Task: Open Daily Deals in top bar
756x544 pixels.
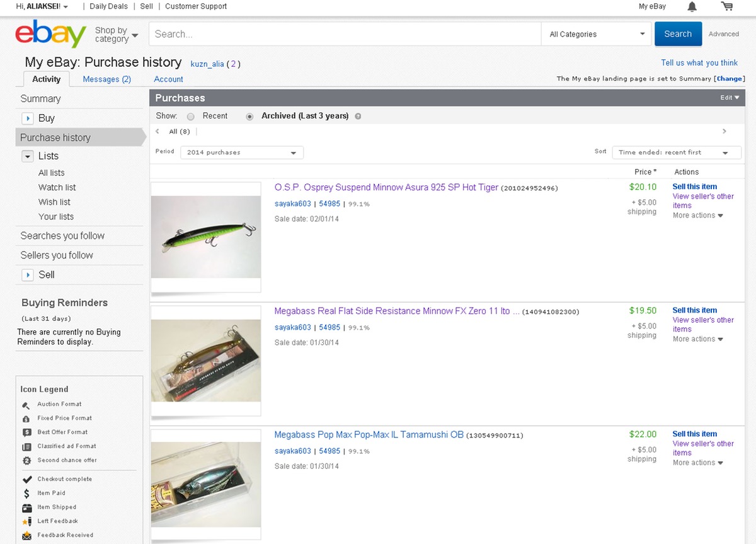Action: [x=109, y=6]
